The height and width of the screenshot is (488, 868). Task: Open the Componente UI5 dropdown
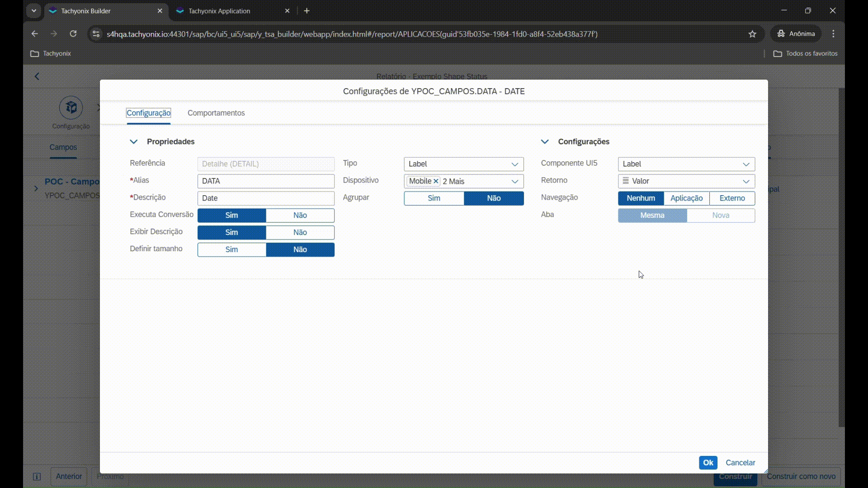[x=745, y=164]
